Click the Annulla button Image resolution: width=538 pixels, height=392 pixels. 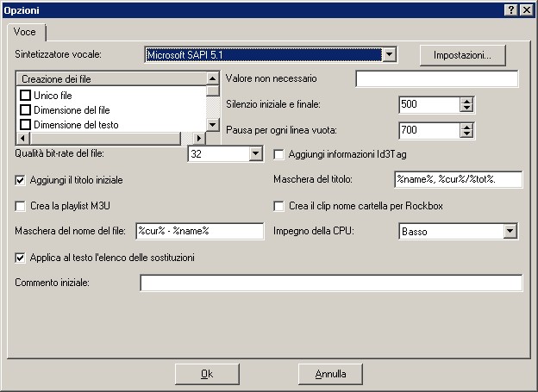pos(330,374)
